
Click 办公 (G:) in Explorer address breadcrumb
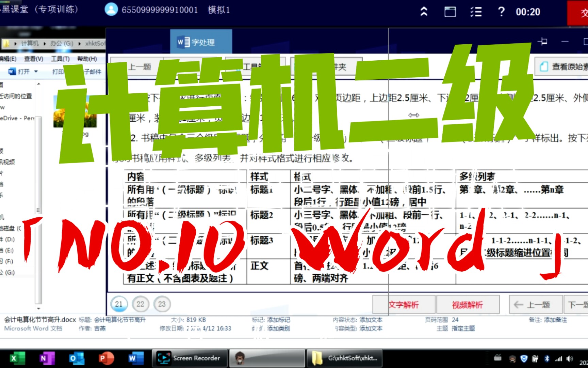click(x=62, y=43)
